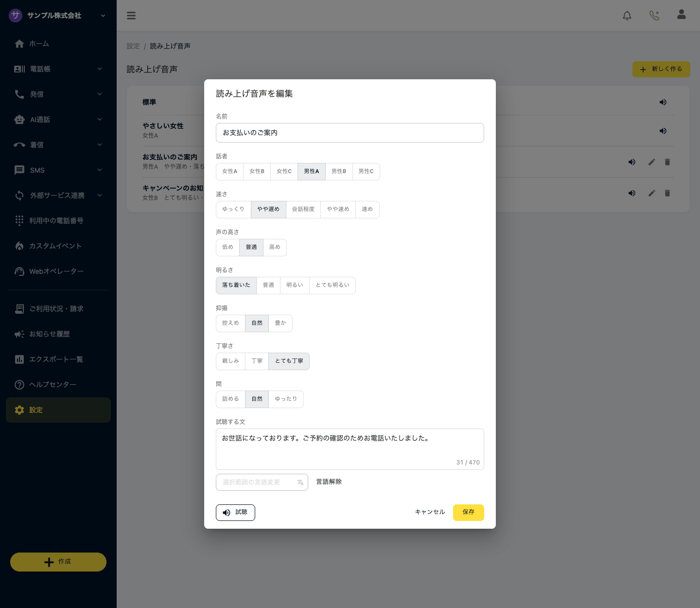Click the キャンセル button
This screenshot has width=700, height=608.
(430, 512)
